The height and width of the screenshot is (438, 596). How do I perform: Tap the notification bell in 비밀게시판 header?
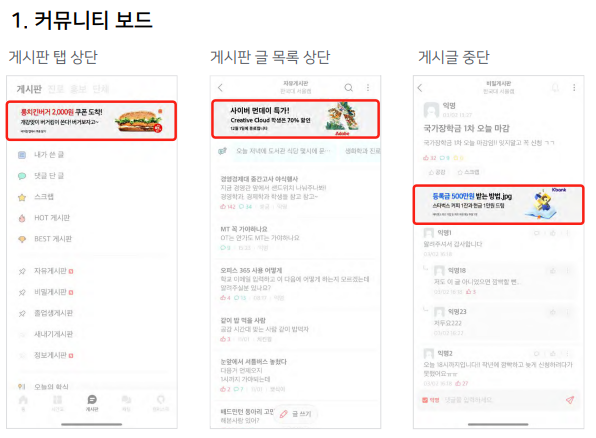(x=555, y=88)
